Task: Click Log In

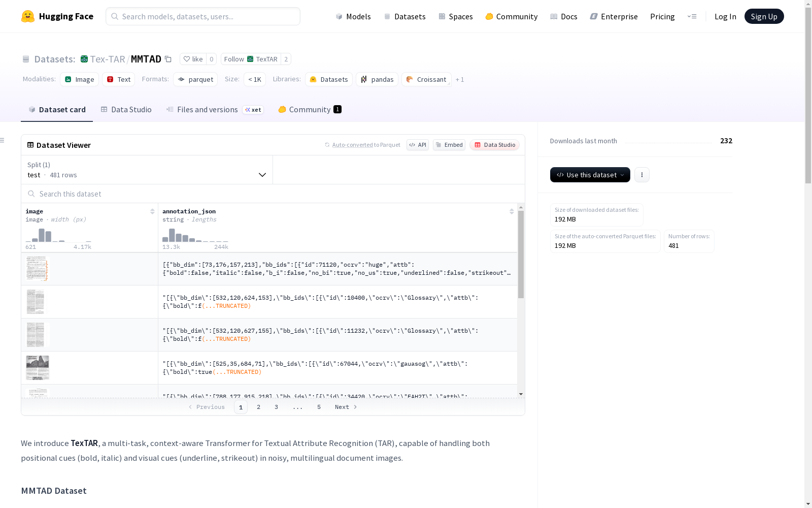Action: click(725, 17)
